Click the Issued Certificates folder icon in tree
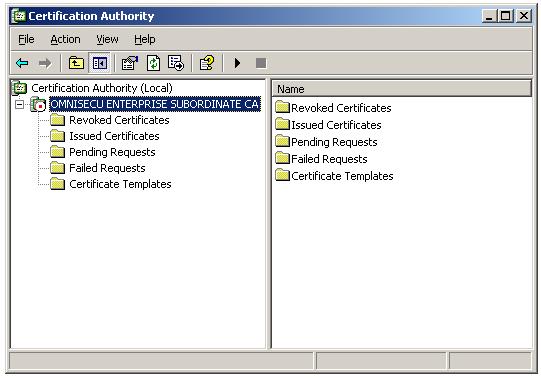 [x=57, y=136]
